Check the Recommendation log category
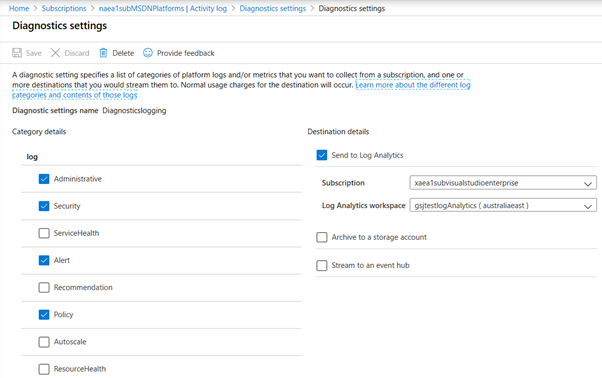Screen dimensions: 602x378 pos(44,287)
